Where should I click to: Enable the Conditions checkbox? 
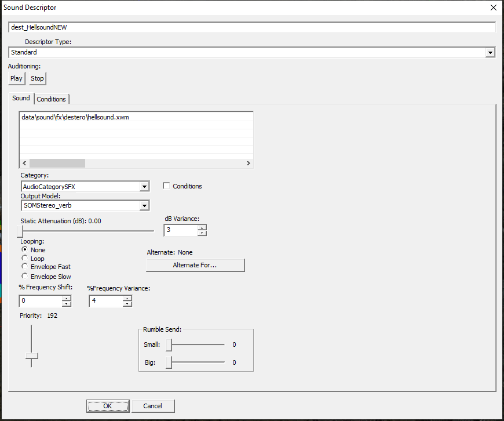167,186
